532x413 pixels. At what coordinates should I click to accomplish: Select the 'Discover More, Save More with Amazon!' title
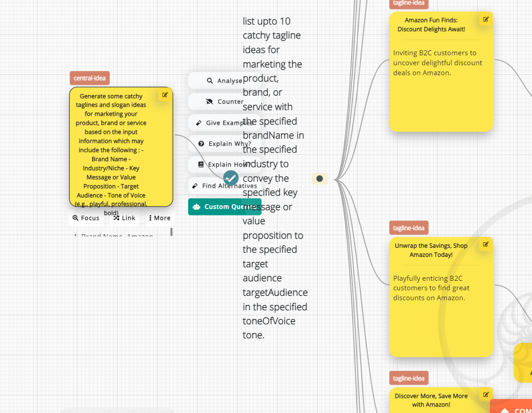[431, 400]
